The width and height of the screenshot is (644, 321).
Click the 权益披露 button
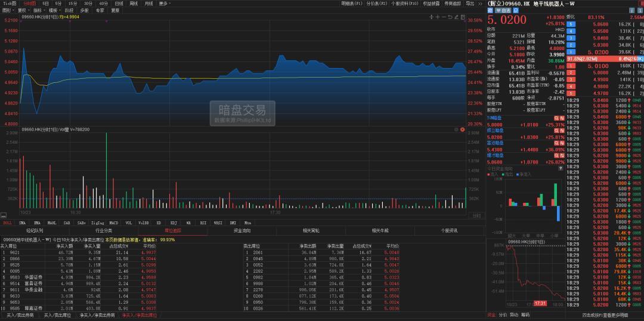click(x=431, y=4)
